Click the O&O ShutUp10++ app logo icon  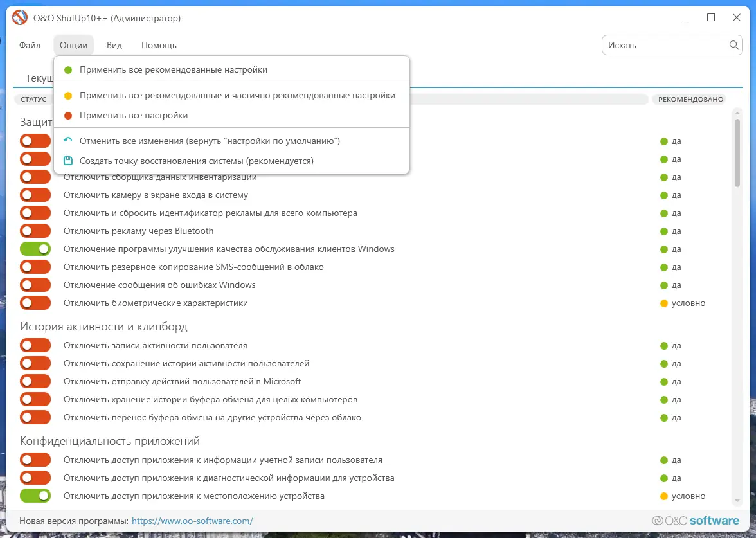[x=20, y=18]
